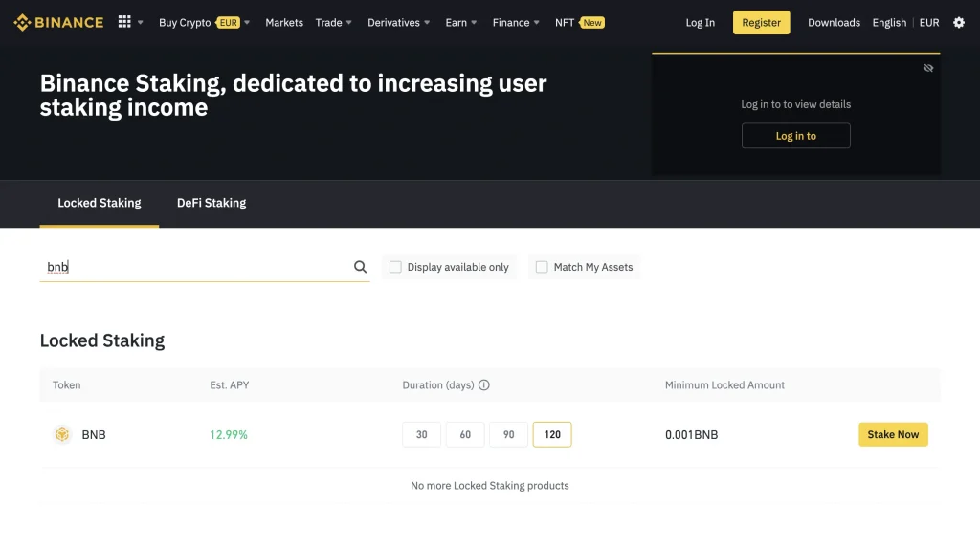The image size is (980, 548).
Task: Check the Match My Assets box
Action: click(542, 267)
